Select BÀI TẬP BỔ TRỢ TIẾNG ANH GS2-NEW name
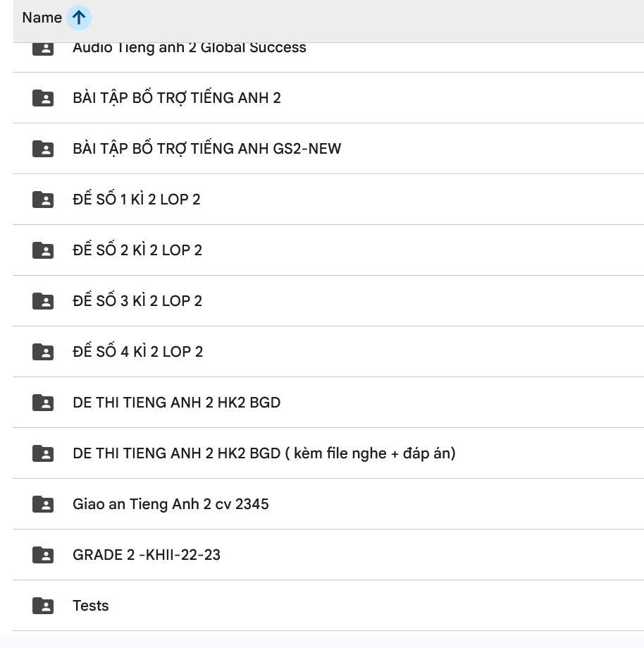This screenshot has height=648, width=644. pyautogui.click(x=206, y=149)
